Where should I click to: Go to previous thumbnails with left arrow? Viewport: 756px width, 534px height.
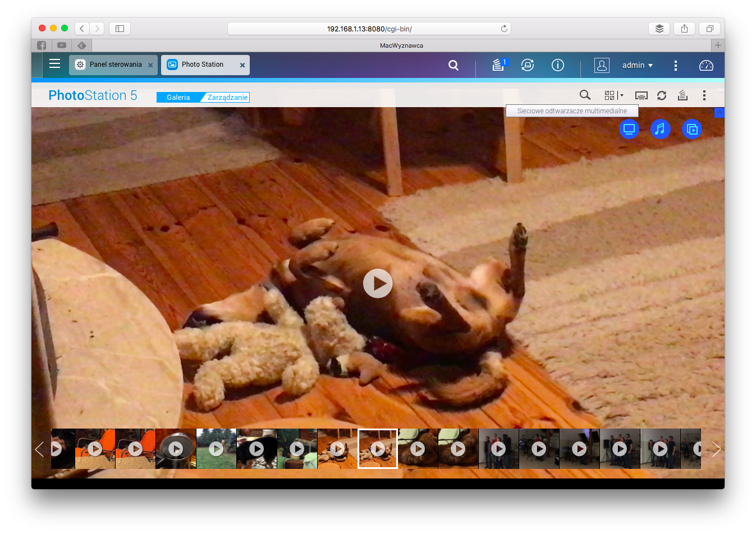39,449
